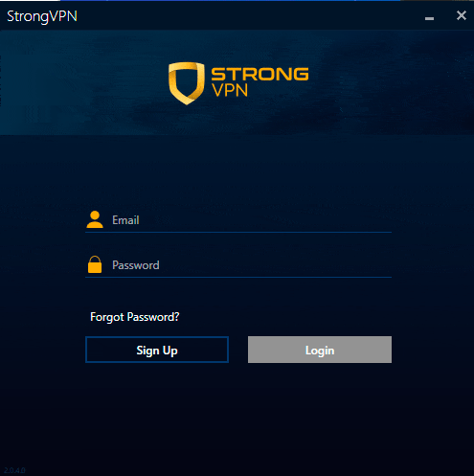Click the orange padlock icon
The image size is (474, 476).
point(95,264)
